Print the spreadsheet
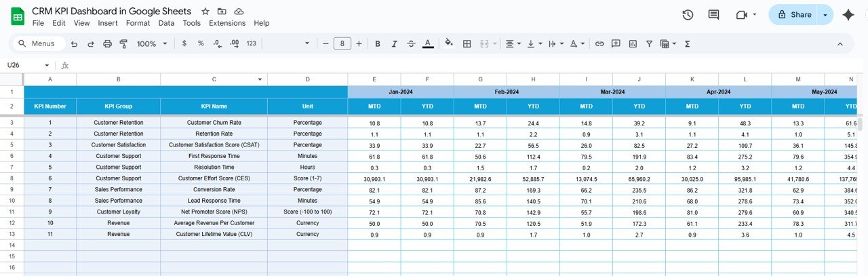 click(107, 43)
